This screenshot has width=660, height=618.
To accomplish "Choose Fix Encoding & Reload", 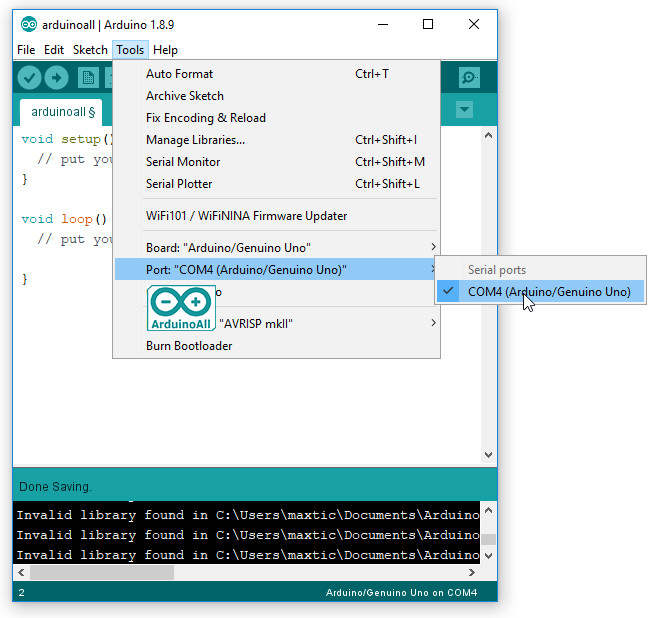I will 277,118.
